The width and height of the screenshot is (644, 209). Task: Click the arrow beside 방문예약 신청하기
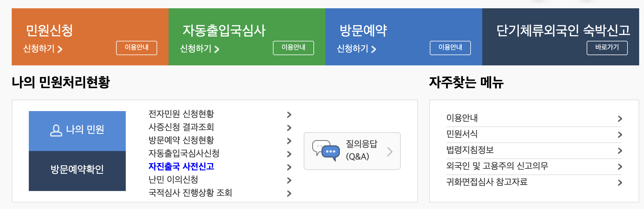tap(373, 49)
